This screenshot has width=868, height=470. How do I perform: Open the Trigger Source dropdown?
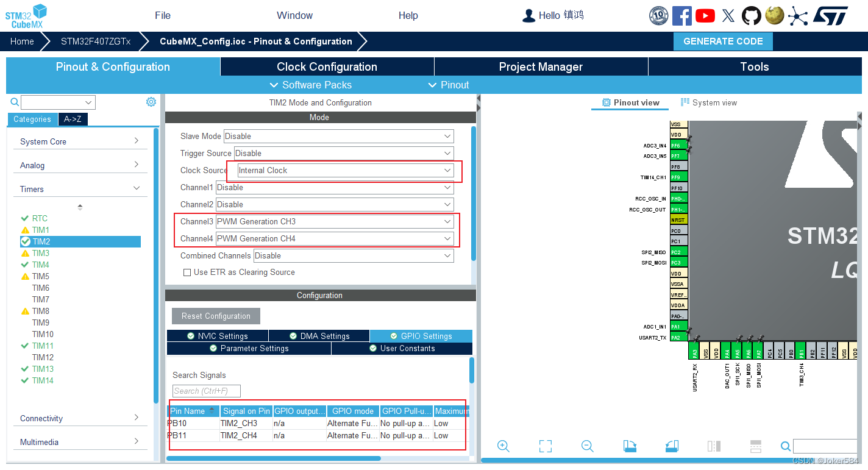tap(344, 153)
